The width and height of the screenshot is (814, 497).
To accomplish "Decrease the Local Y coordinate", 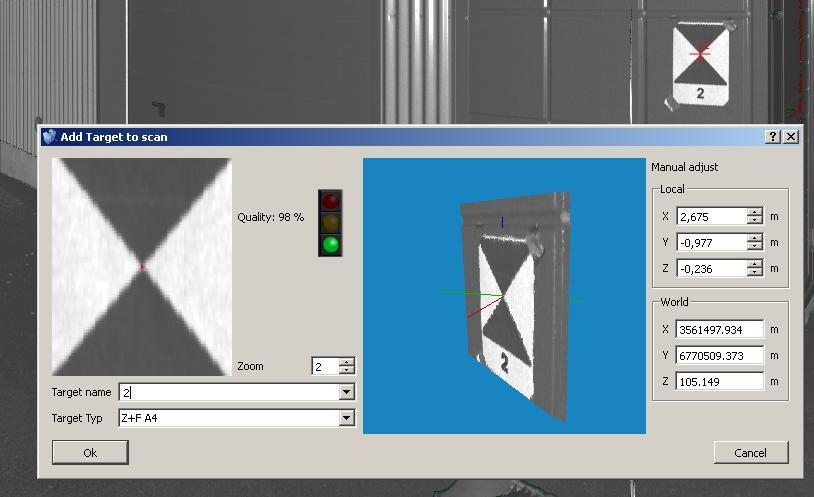I will [x=755, y=246].
